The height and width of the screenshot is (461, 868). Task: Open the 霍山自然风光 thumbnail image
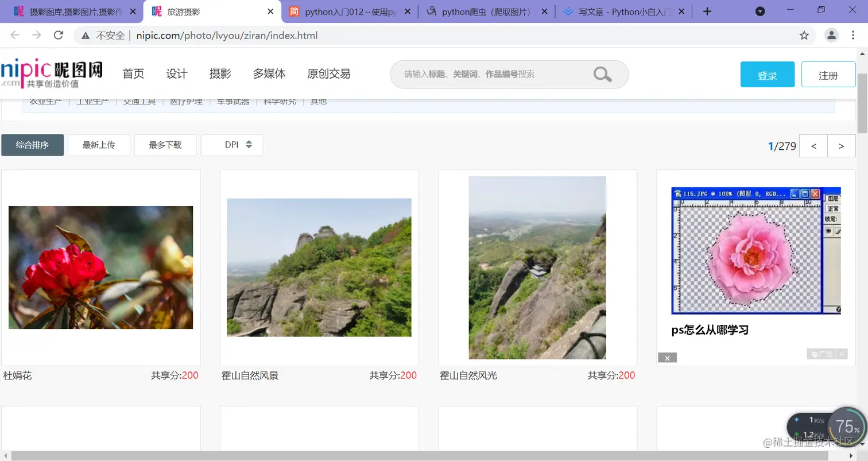tap(537, 268)
